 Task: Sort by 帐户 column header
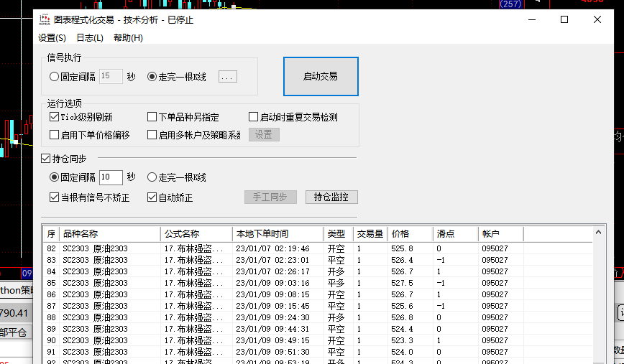click(x=501, y=233)
